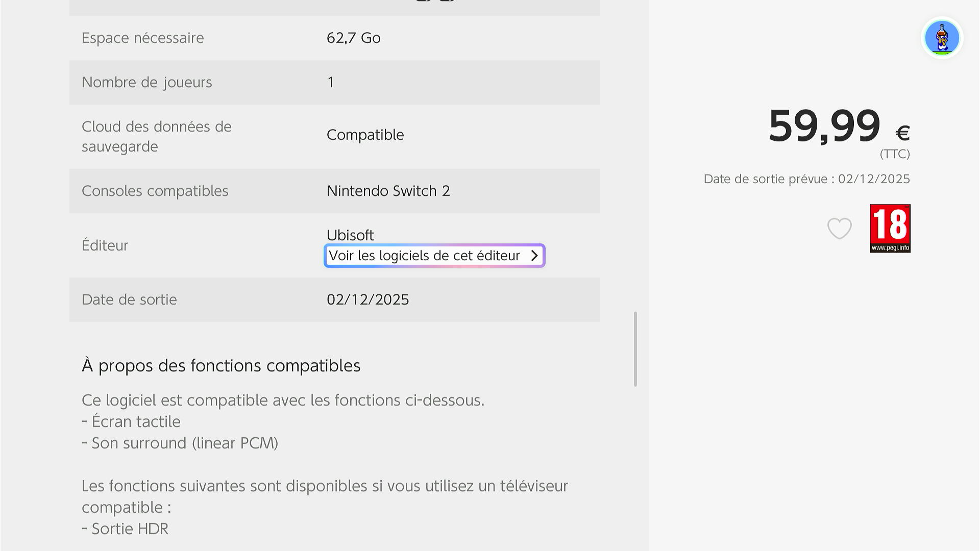Click the Sortie HDR feature line
980x551 pixels.
(x=126, y=529)
